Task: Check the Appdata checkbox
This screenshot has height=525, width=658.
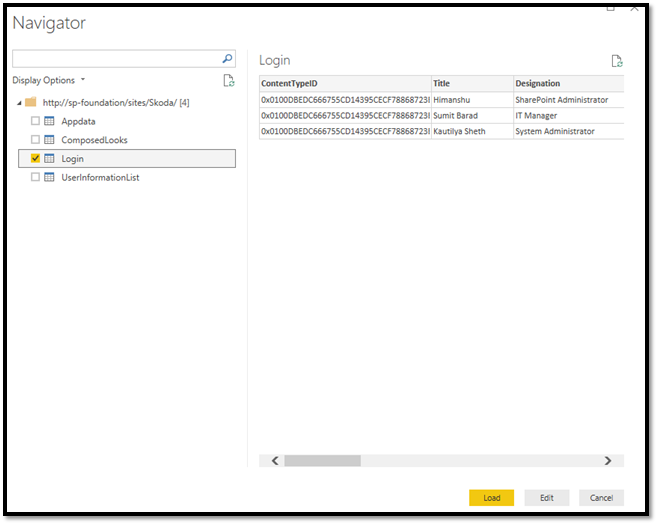Action: 35,121
